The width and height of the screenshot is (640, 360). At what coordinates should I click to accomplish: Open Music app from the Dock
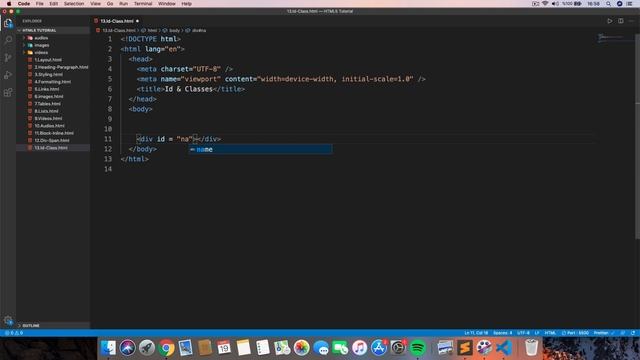click(x=360, y=348)
